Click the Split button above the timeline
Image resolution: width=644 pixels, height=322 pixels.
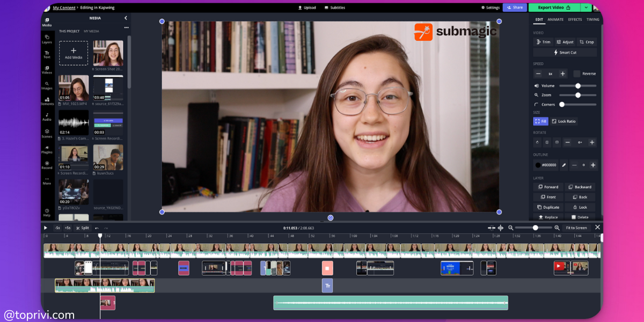(82, 228)
